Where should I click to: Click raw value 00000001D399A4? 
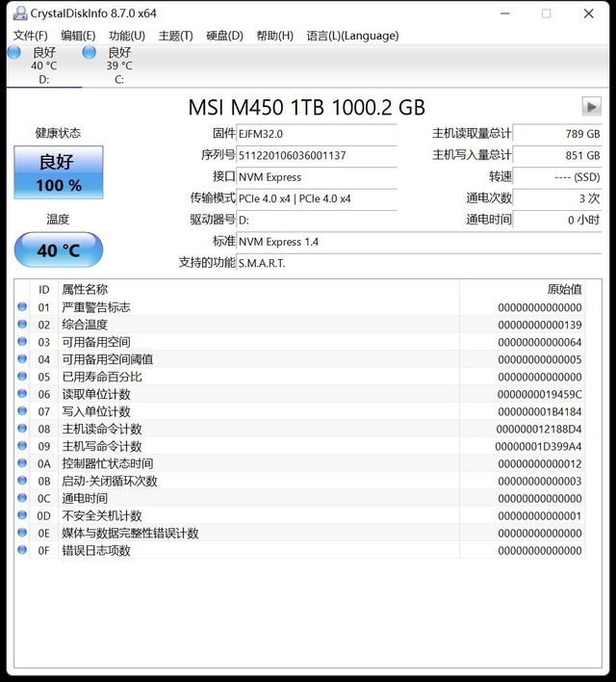(x=538, y=446)
